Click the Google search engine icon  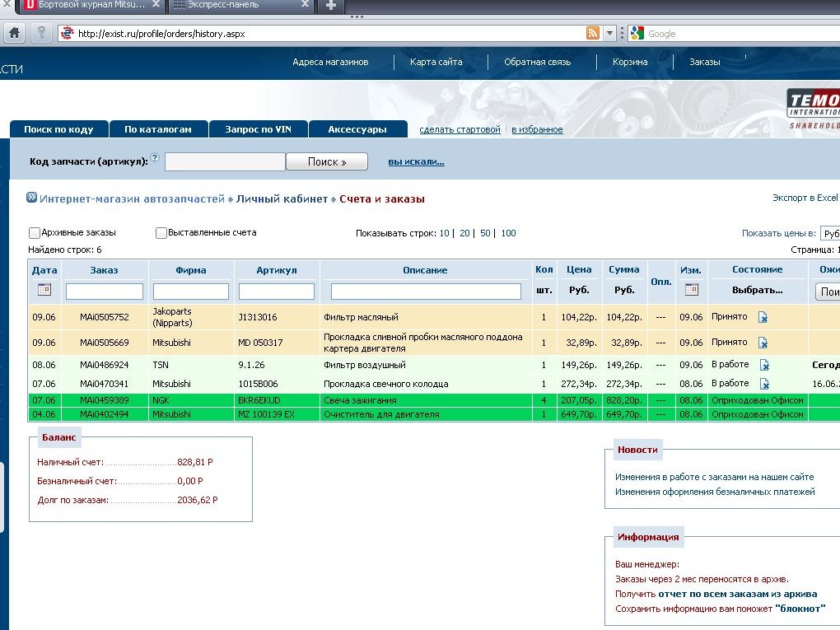coord(637,33)
